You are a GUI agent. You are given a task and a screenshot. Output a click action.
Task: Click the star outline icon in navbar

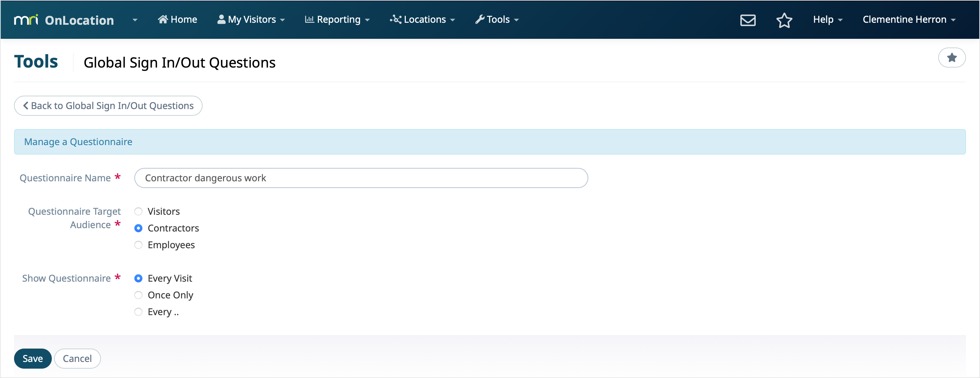(x=784, y=20)
